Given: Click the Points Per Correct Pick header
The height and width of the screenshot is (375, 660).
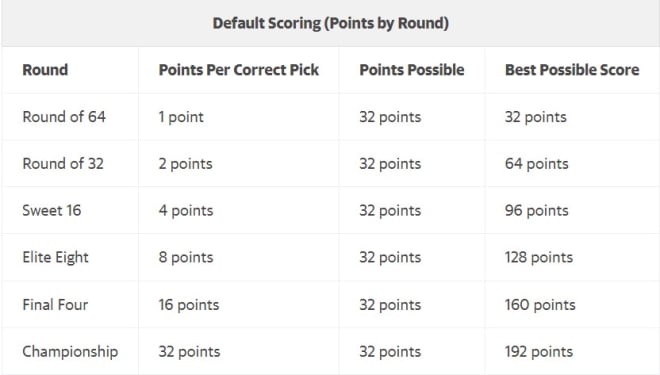Looking at the screenshot, I should point(239,70).
